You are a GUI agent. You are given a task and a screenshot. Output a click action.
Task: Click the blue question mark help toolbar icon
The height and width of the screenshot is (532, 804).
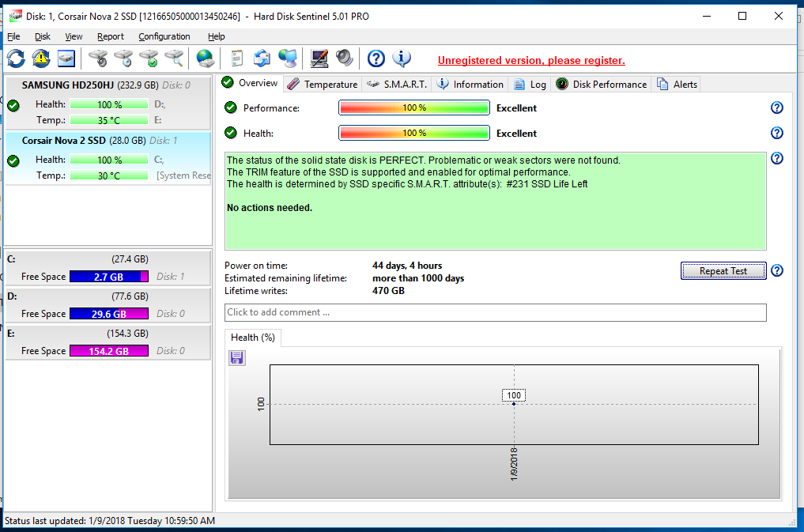click(376, 58)
